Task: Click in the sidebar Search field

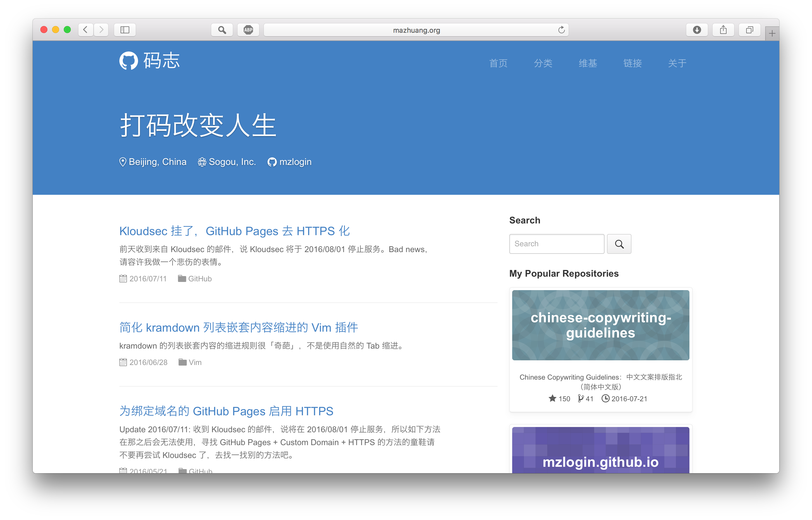Action: click(x=556, y=244)
